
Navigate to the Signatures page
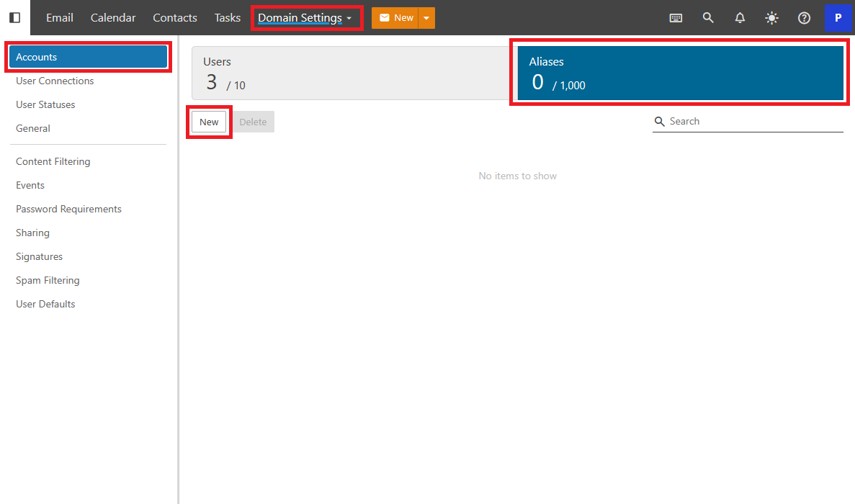(x=39, y=256)
